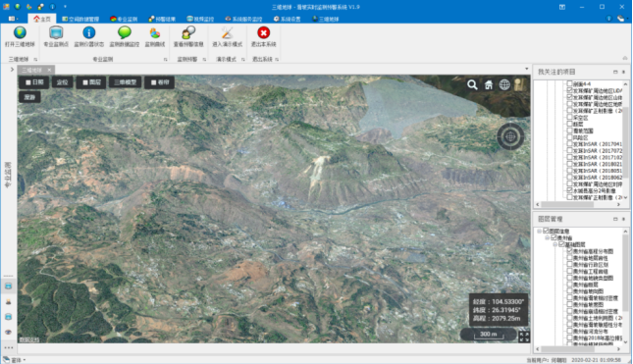Toggle the 图层 checkbox button on map

pyautogui.click(x=91, y=82)
